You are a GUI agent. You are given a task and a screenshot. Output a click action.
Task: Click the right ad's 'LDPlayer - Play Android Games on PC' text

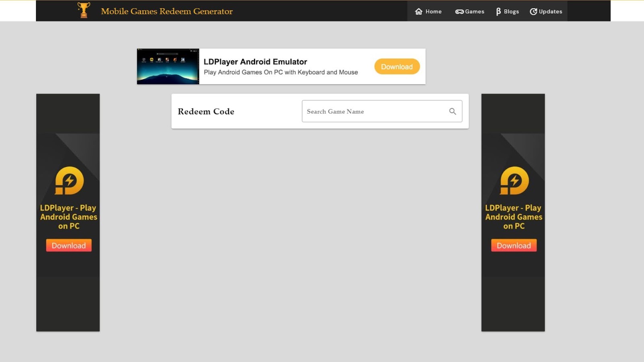514,217
